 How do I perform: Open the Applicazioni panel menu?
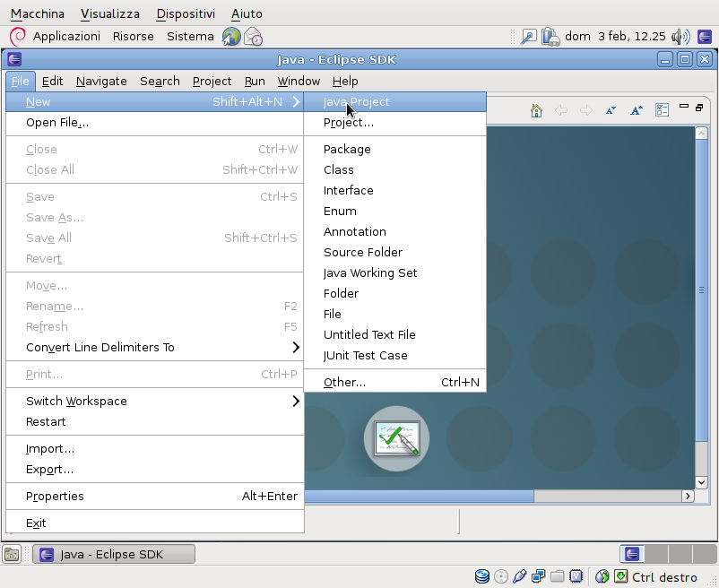tap(66, 37)
